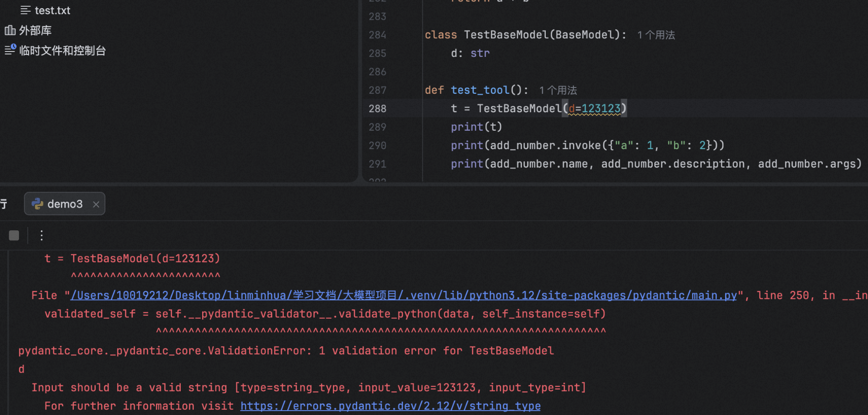Image resolution: width=868 pixels, height=415 pixels.
Task: Open the run toolbar more options menu
Action: click(42, 236)
